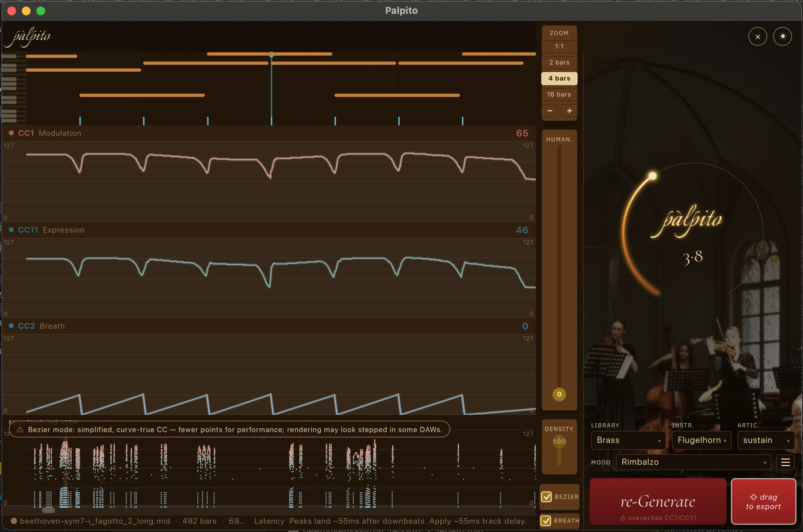Click the CC11 Expression lane header
The width and height of the screenshot is (803, 532).
tap(269, 230)
